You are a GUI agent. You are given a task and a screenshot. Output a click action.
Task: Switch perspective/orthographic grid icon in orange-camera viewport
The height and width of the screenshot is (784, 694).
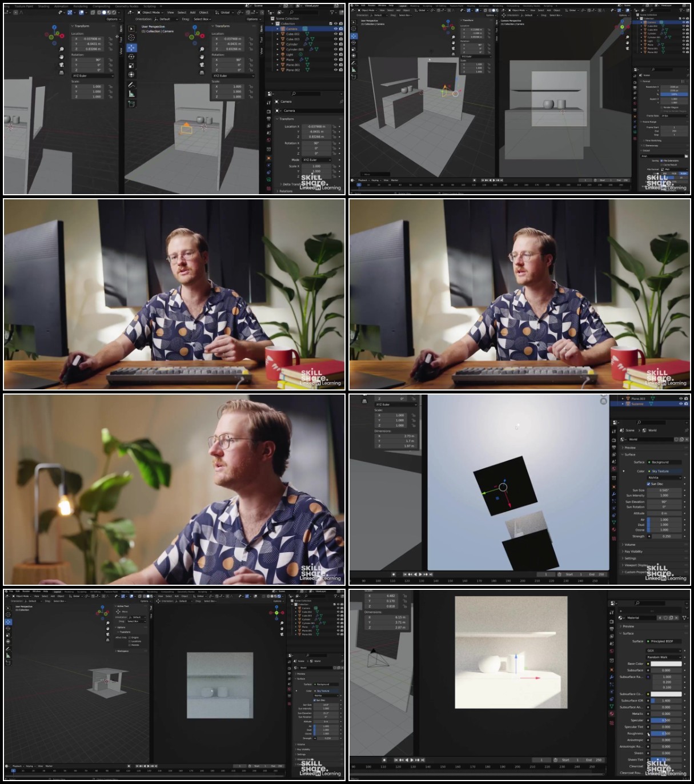point(202,73)
